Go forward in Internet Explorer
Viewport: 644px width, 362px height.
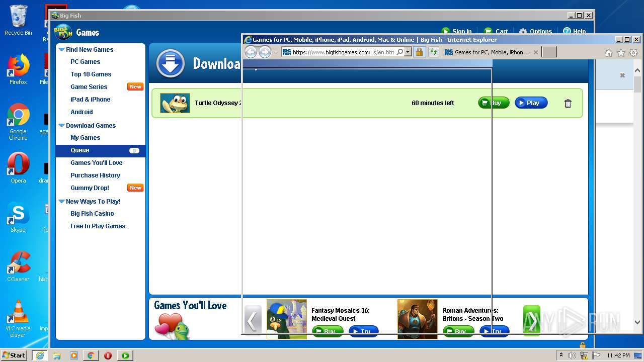tap(265, 52)
